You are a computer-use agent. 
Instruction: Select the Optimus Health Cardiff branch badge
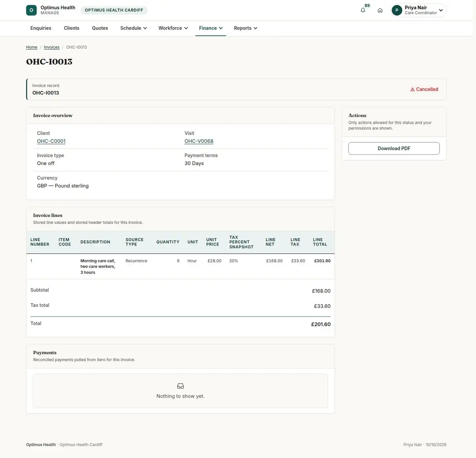[114, 10]
